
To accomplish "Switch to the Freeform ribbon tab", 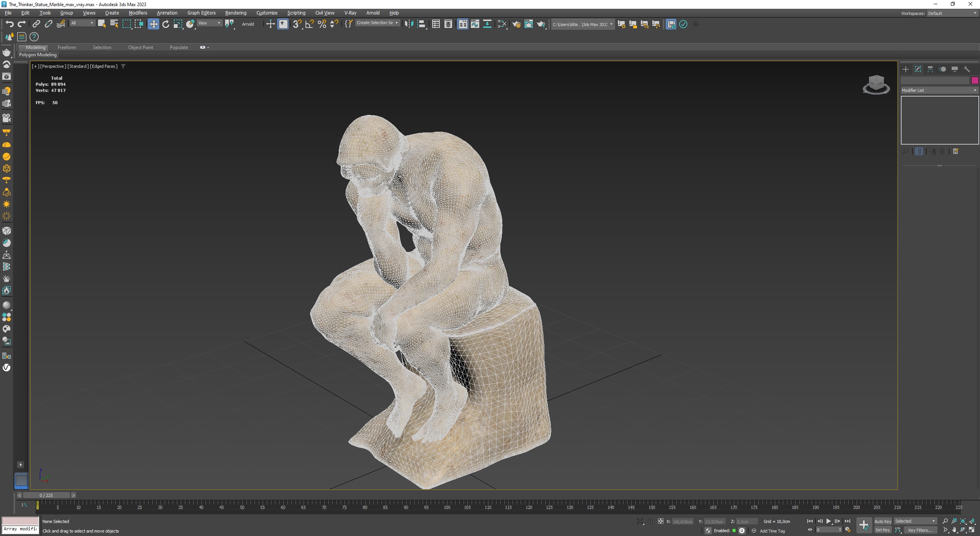I will click(x=67, y=47).
